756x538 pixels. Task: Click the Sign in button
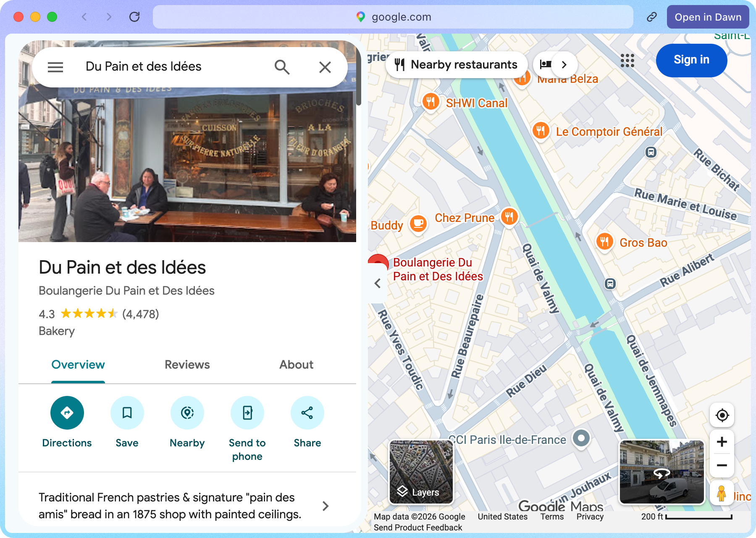coord(691,60)
